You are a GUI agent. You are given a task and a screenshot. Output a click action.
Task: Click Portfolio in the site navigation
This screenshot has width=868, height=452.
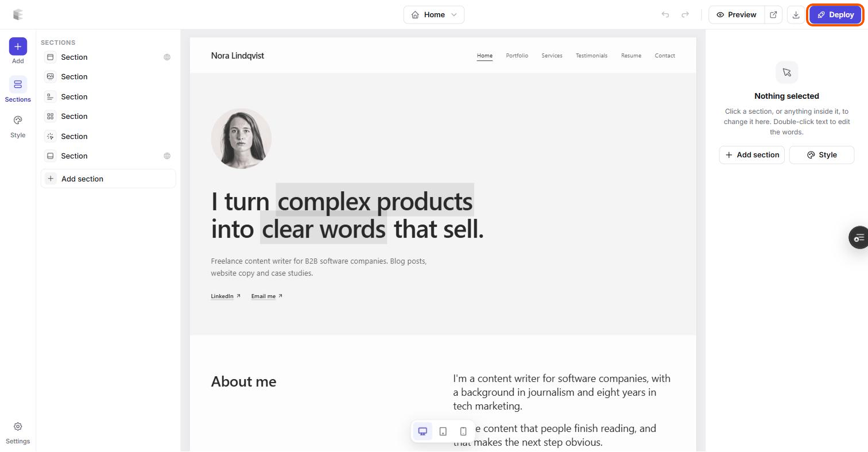517,56
